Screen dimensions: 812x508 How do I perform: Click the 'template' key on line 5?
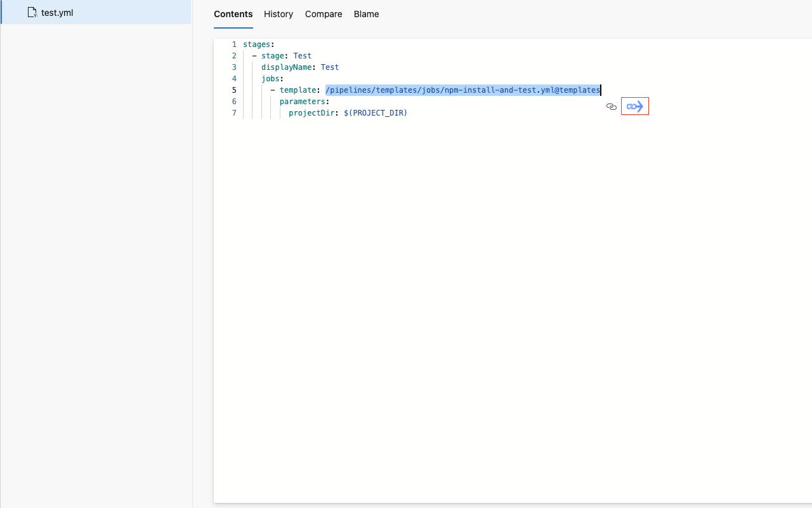tap(298, 90)
